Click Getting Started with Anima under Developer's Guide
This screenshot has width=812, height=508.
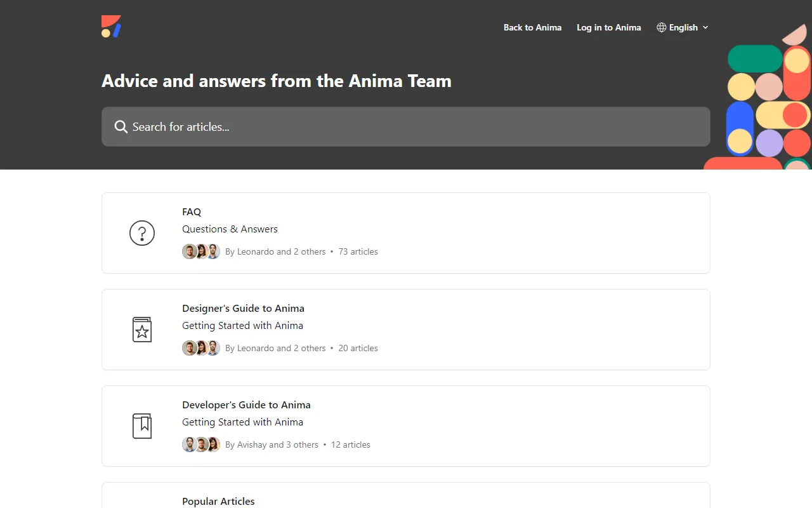[242, 422]
